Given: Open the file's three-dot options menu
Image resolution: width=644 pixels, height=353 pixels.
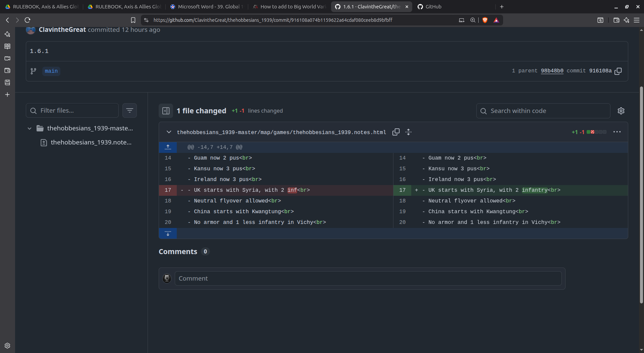Looking at the screenshot, I should [617, 132].
